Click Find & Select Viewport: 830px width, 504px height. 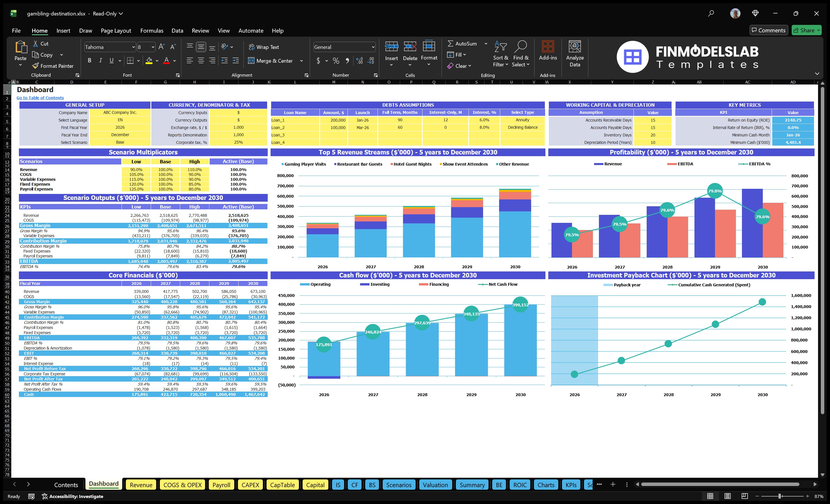(521, 54)
